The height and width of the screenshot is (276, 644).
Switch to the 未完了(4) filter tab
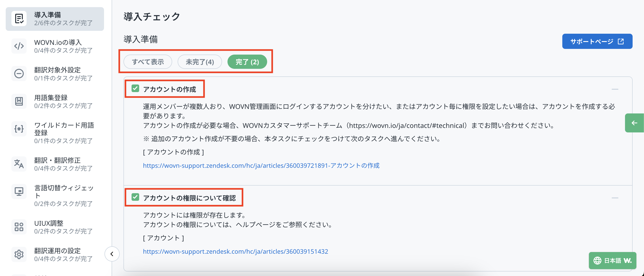point(199,62)
